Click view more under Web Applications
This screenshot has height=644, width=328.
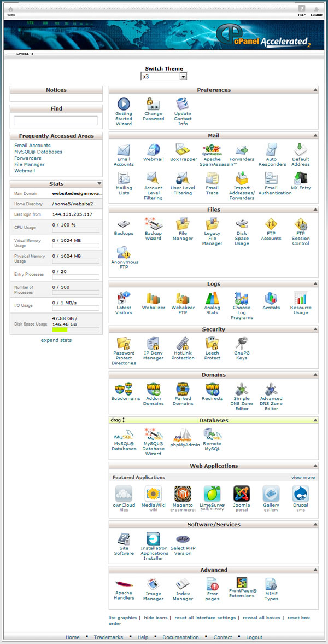point(303,477)
